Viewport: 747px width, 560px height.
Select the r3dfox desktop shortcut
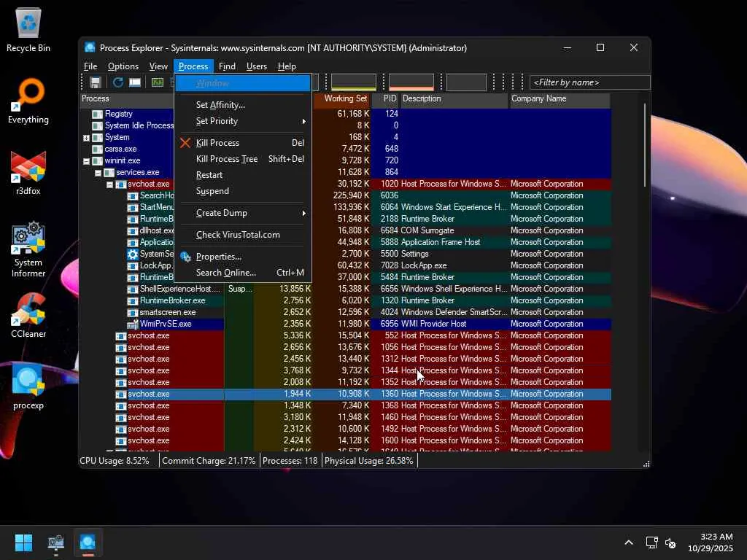[x=28, y=172]
